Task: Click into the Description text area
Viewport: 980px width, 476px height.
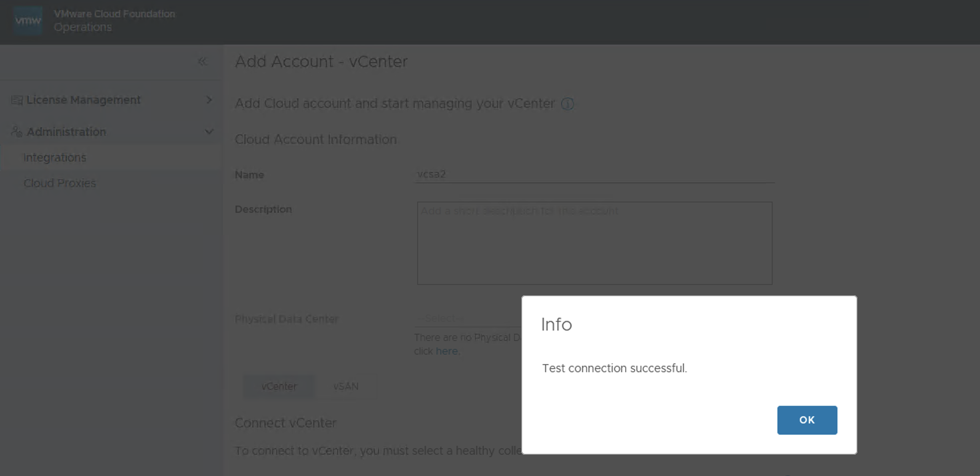Action: tap(594, 243)
